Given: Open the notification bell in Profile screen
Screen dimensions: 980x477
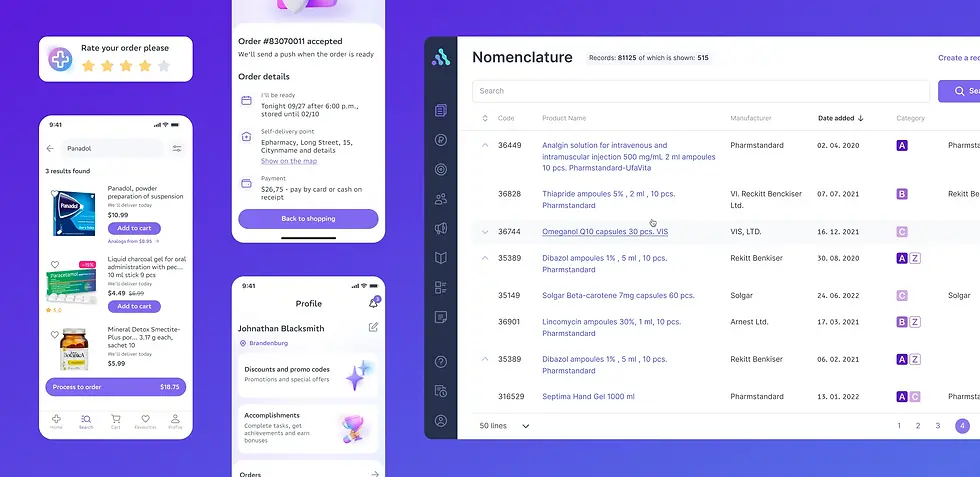Looking at the screenshot, I should click(x=374, y=303).
